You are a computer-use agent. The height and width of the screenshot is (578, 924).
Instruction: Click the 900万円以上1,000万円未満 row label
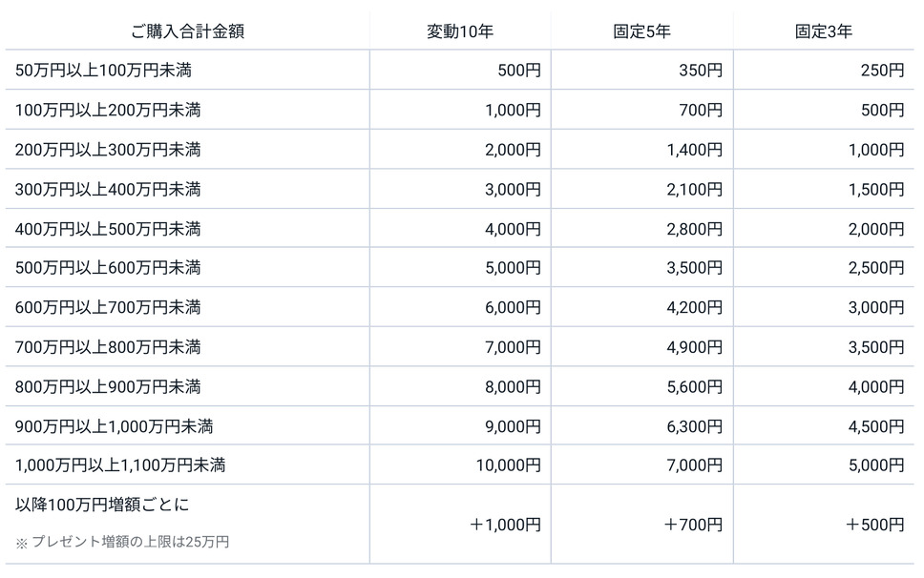pos(115,426)
